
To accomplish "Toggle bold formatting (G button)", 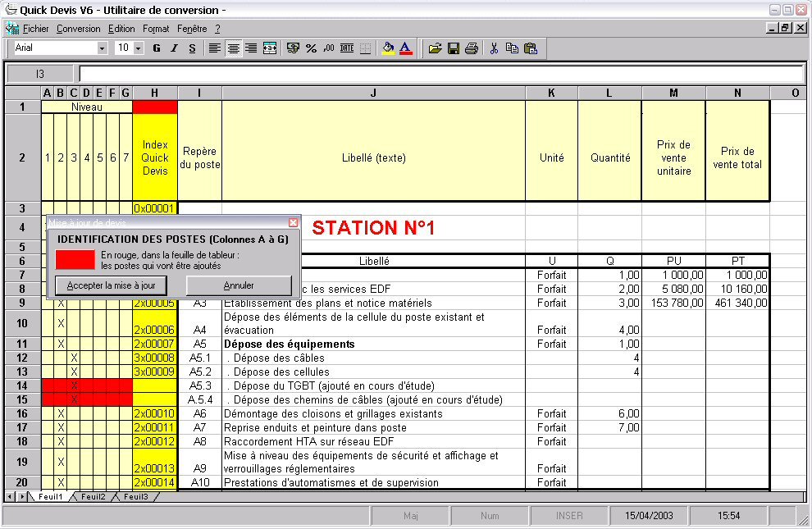I will pyautogui.click(x=157, y=48).
